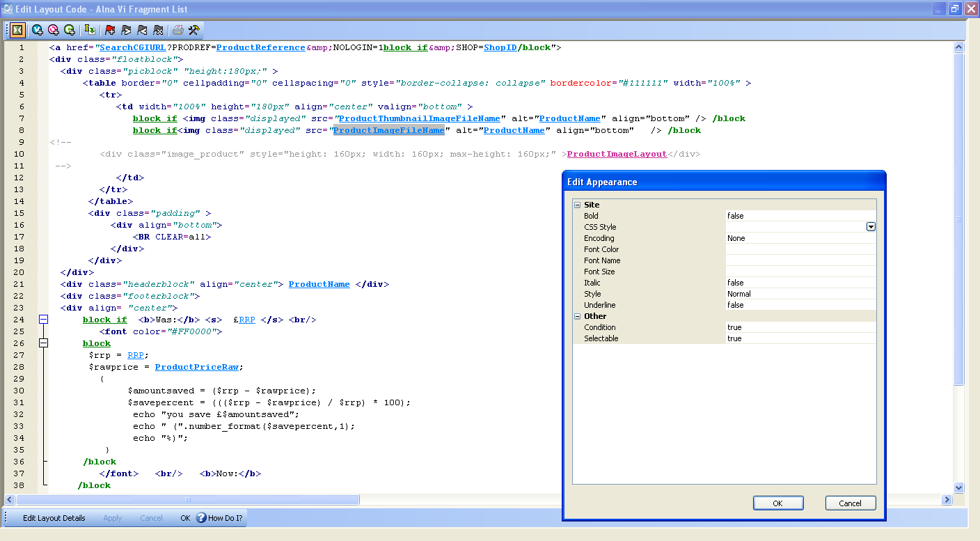The height and width of the screenshot is (541, 980).
Task: Click the green insert condition icon
Action: coord(70,30)
